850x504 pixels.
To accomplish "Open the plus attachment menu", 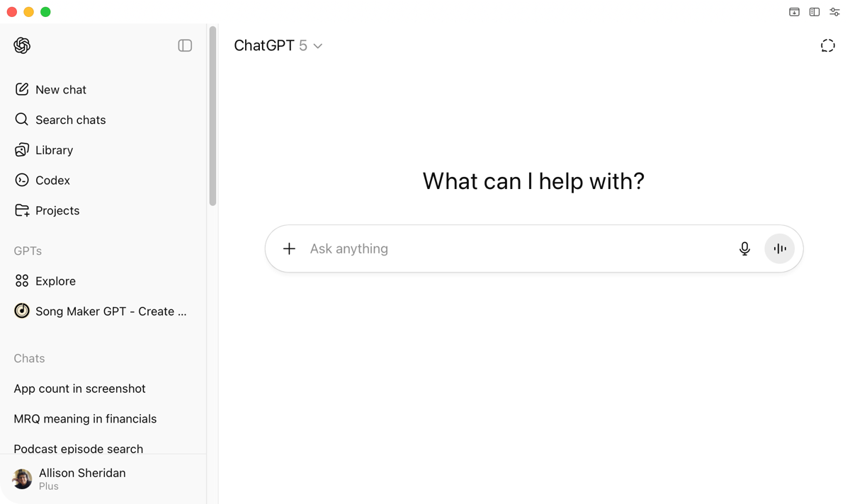I will click(x=289, y=248).
